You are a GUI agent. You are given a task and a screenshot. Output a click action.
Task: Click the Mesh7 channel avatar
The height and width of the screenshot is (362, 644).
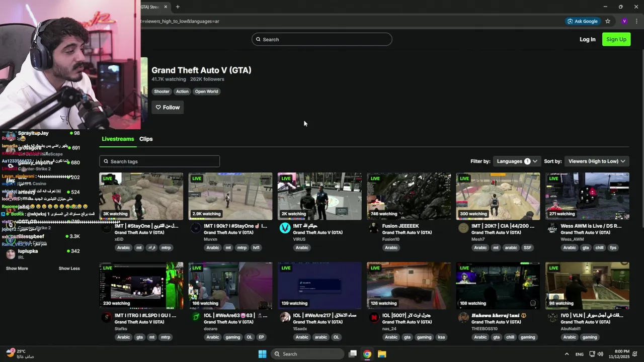coord(463,228)
